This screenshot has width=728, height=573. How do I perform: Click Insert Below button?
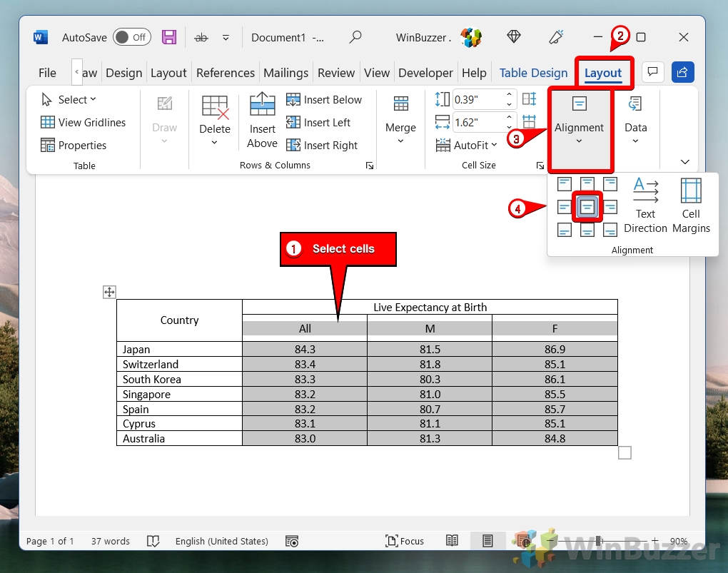(324, 100)
